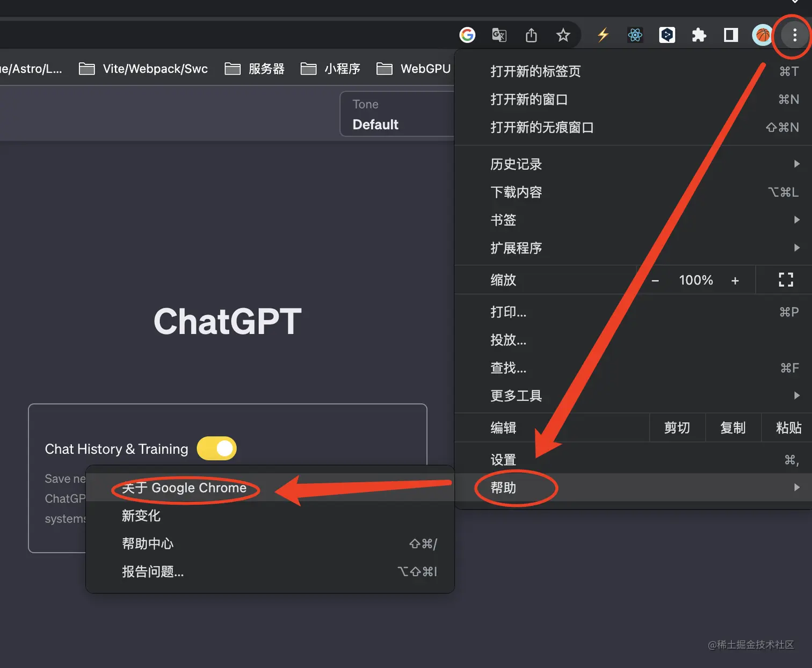Click the 缩放 label in the menu
Image resolution: width=812 pixels, height=668 pixels.
(503, 280)
